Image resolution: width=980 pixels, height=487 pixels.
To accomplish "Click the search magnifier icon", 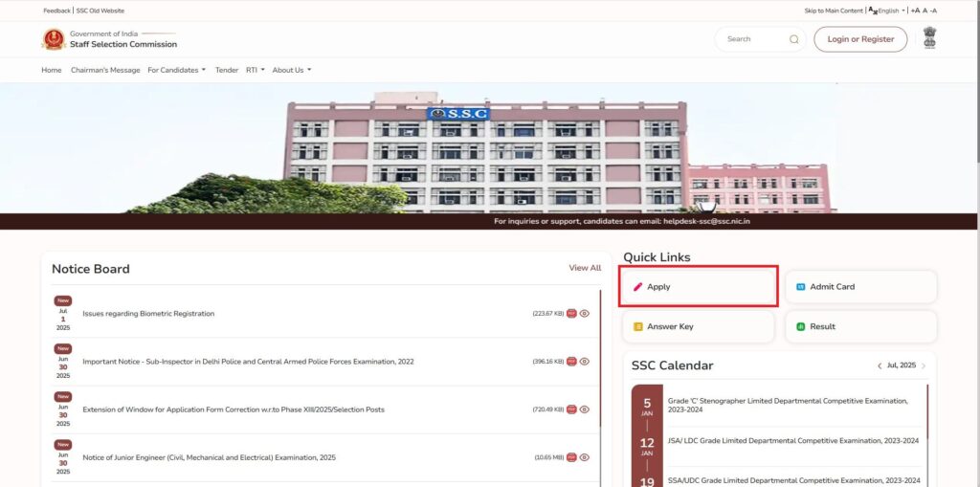I will [793, 39].
